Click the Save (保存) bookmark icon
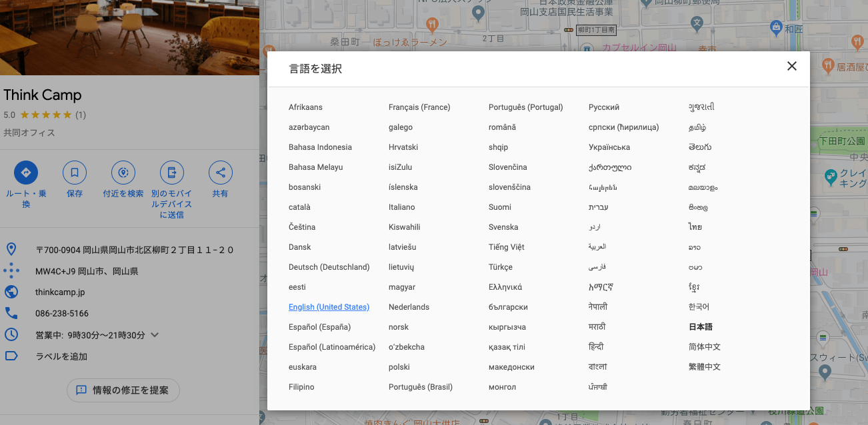The width and height of the screenshot is (868, 425). (75, 173)
